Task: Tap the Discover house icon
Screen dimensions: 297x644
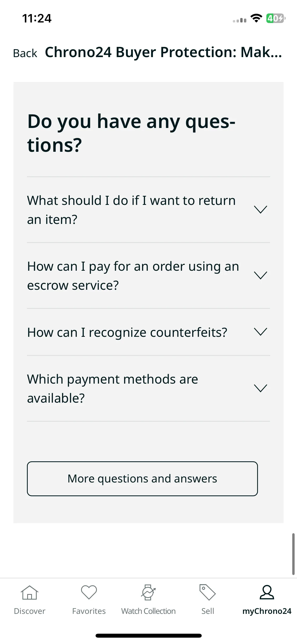Action: coord(30,592)
